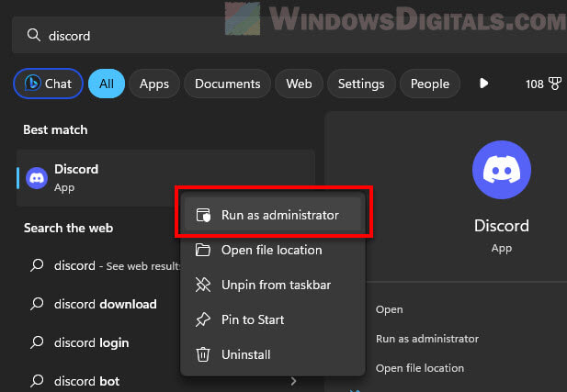Switch to the People filter tab
567x392 pixels.
click(430, 84)
